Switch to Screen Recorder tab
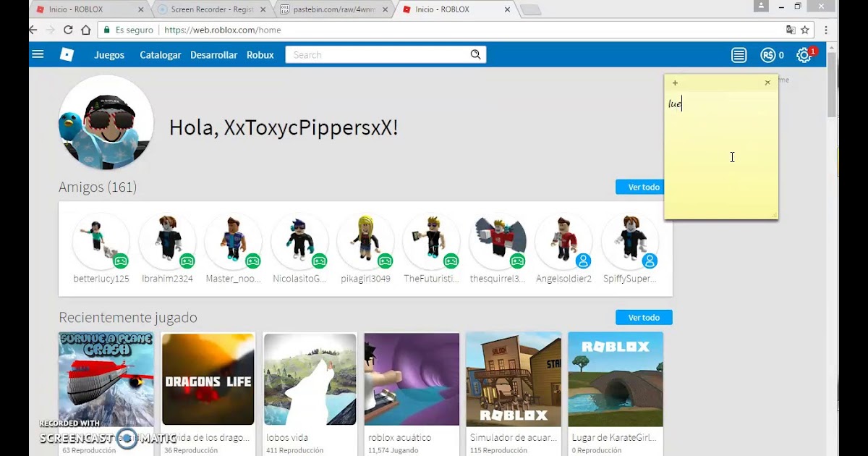Screen dimensions: 868x456 point(210,9)
